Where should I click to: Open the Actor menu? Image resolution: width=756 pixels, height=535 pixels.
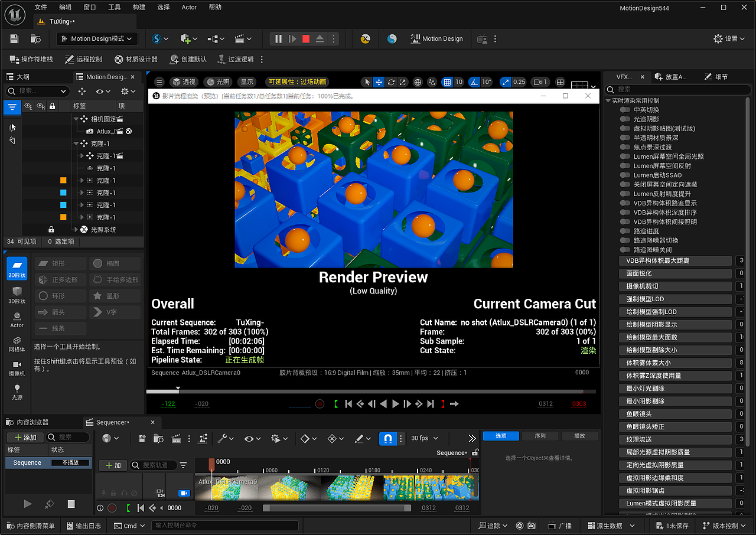coord(189,7)
